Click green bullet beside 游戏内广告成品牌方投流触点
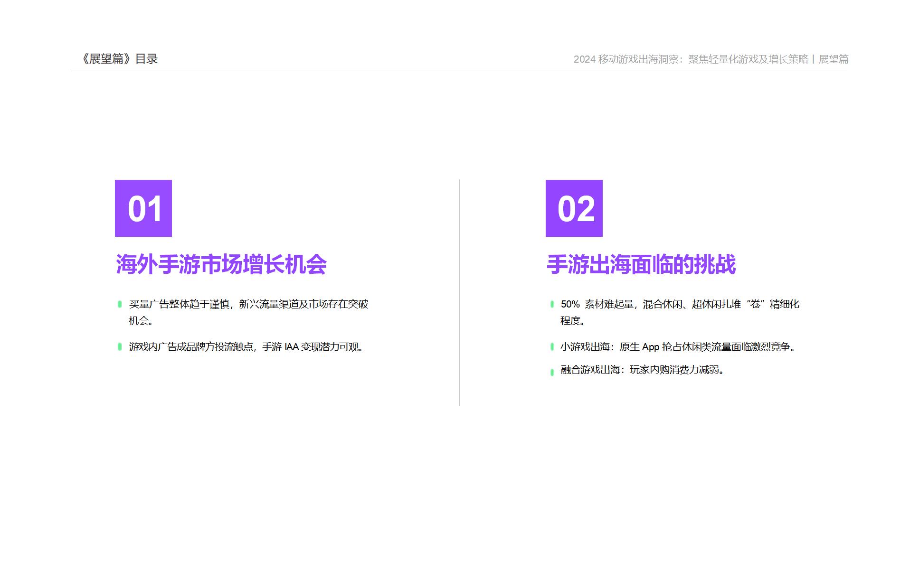 120,347
